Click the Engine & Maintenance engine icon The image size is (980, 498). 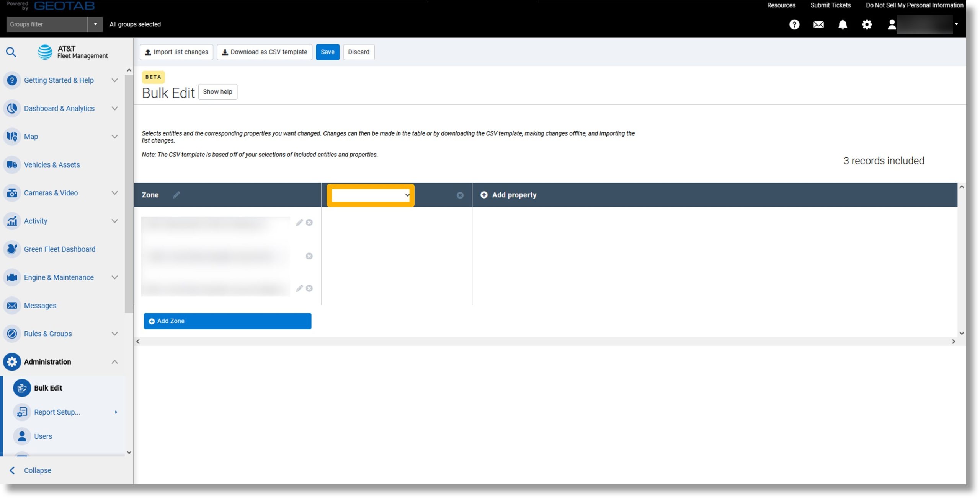[12, 277]
